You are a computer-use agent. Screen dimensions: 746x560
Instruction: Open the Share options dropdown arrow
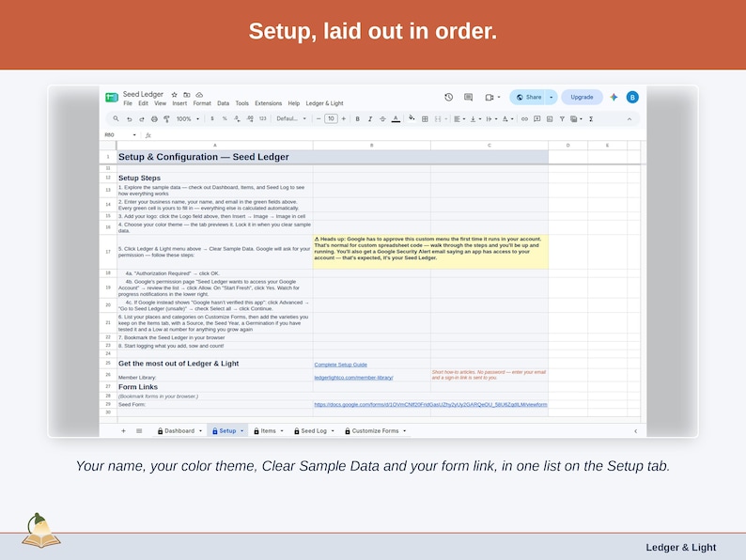(x=551, y=97)
